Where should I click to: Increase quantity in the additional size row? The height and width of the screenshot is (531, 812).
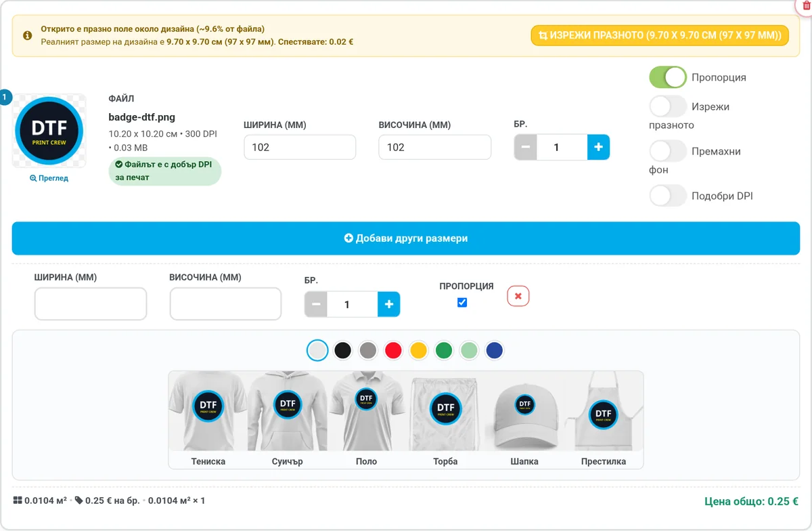coord(388,304)
